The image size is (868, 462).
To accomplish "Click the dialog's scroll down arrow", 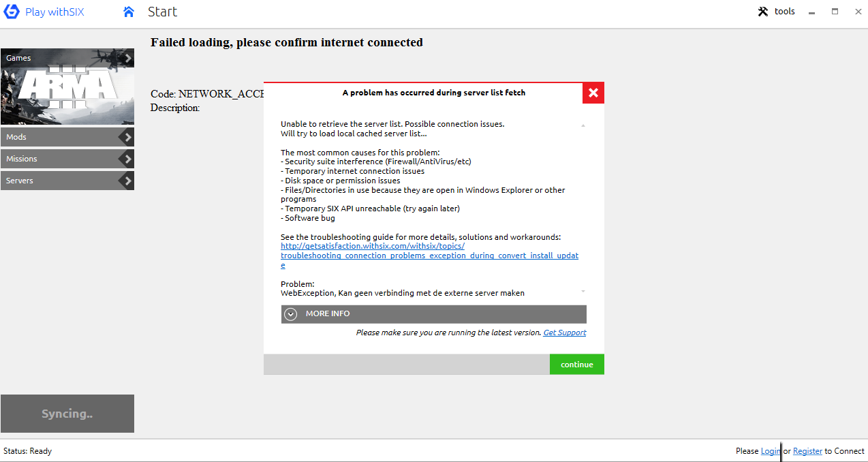I will point(583,291).
